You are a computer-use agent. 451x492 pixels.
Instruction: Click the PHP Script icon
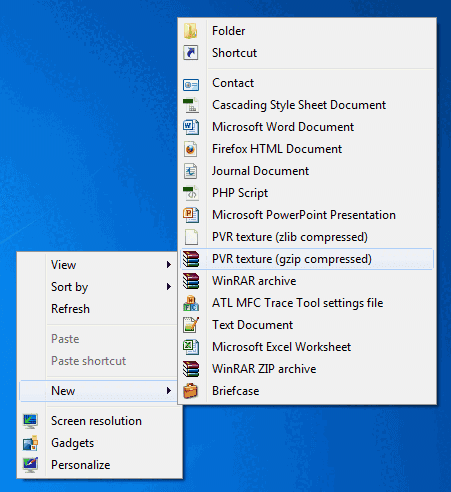(x=191, y=193)
